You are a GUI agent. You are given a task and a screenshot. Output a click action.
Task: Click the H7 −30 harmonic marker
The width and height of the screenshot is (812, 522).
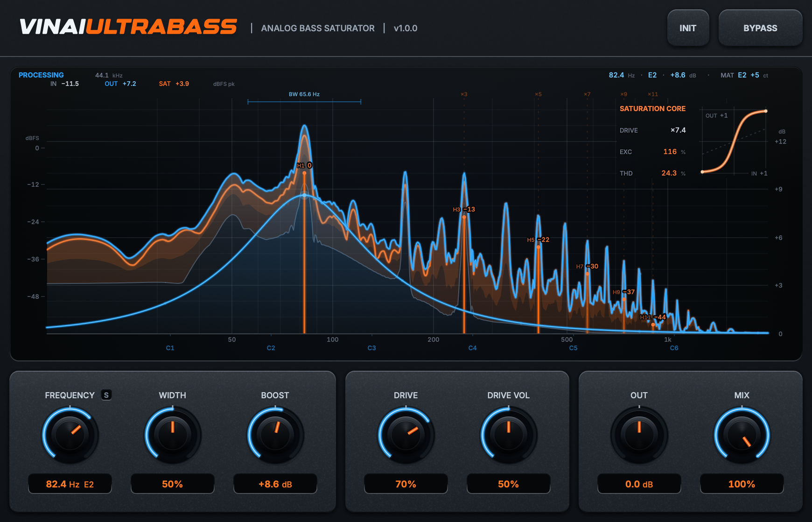click(587, 267)
